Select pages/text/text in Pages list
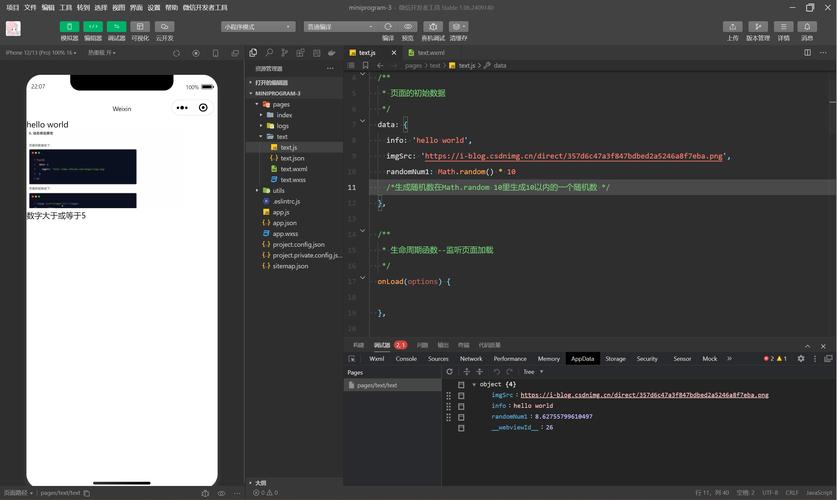This screenshot has height=500, width=837. pos(392,385)
